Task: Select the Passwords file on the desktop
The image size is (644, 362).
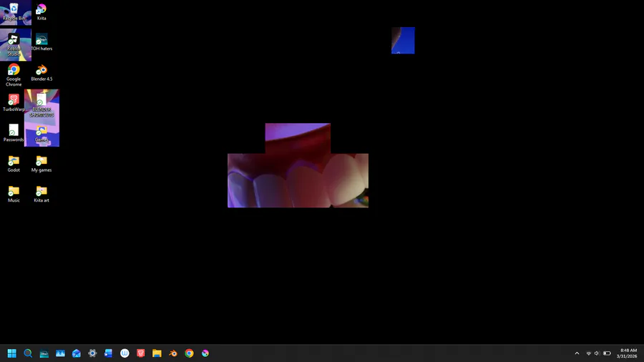Action: (14, 133)
